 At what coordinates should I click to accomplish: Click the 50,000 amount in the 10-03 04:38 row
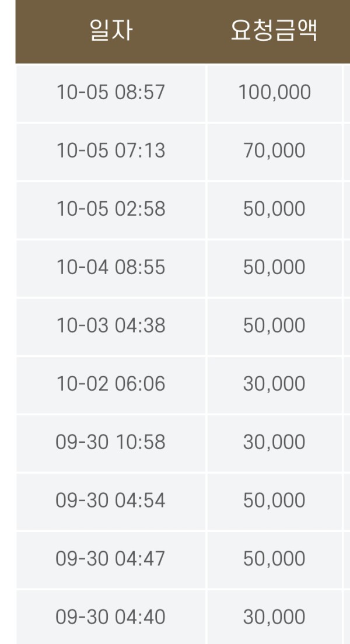[x=274, y=325]
